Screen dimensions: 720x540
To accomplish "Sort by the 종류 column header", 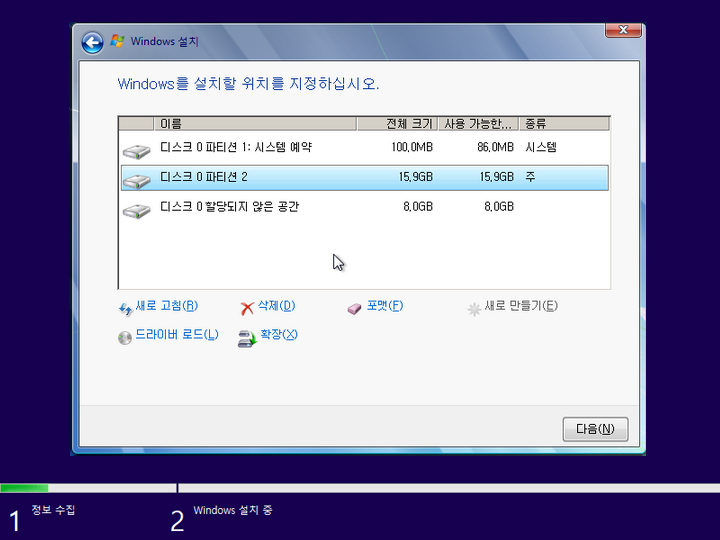I will 564,124.
